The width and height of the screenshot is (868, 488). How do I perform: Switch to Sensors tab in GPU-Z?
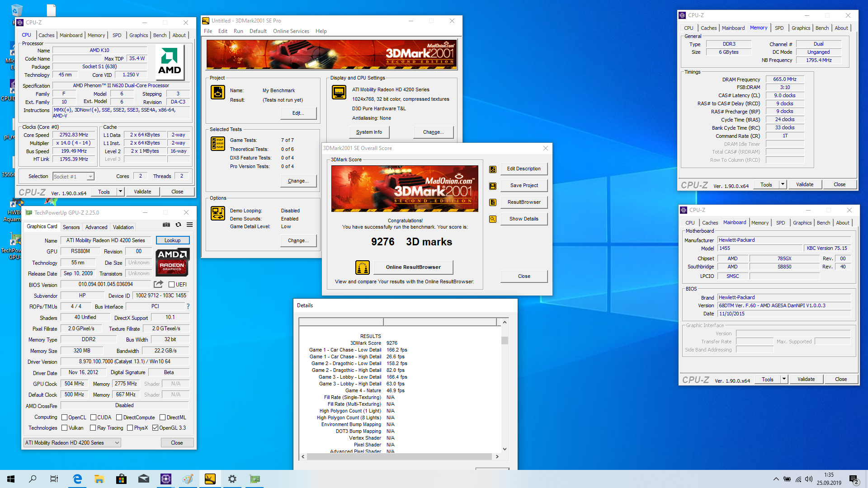pyautogui.click(x=71, y=227)
